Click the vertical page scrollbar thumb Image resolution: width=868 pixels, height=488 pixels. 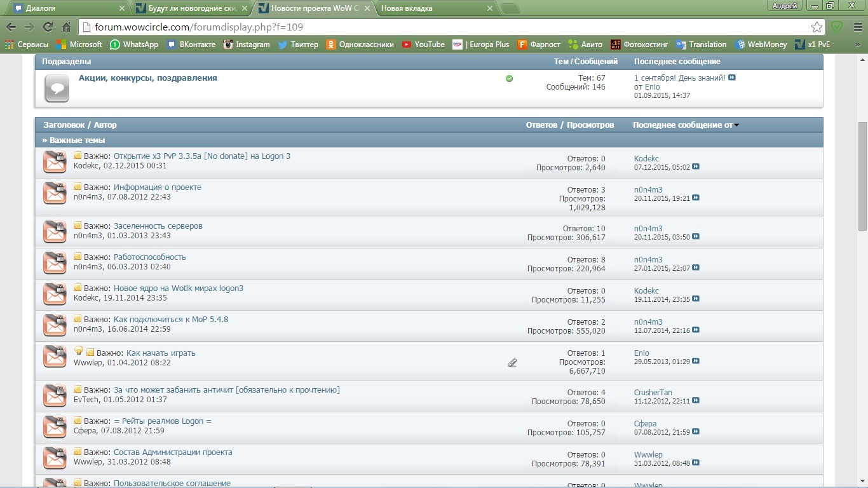point(862,178)
